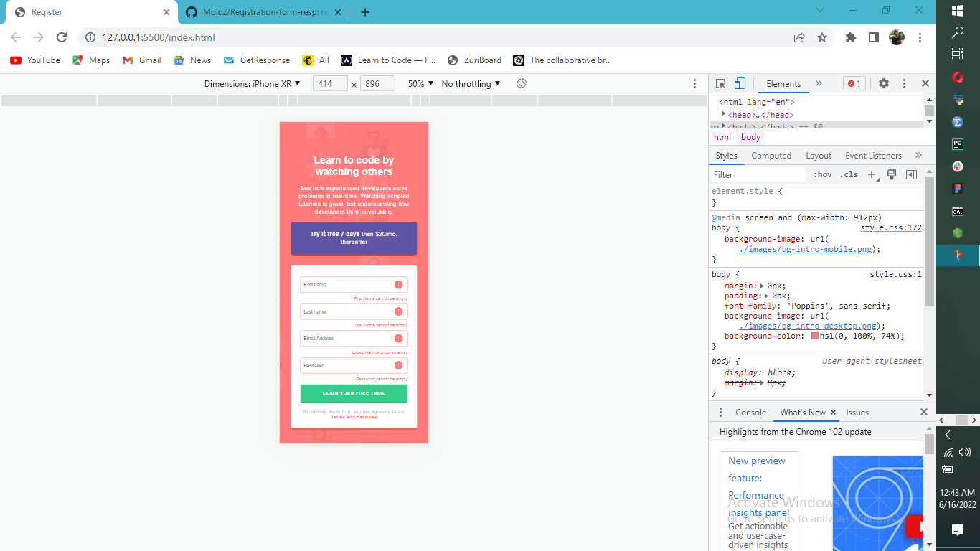
Task: Show more Styles sidebar tabs chevron
Action: coord(918,155)
